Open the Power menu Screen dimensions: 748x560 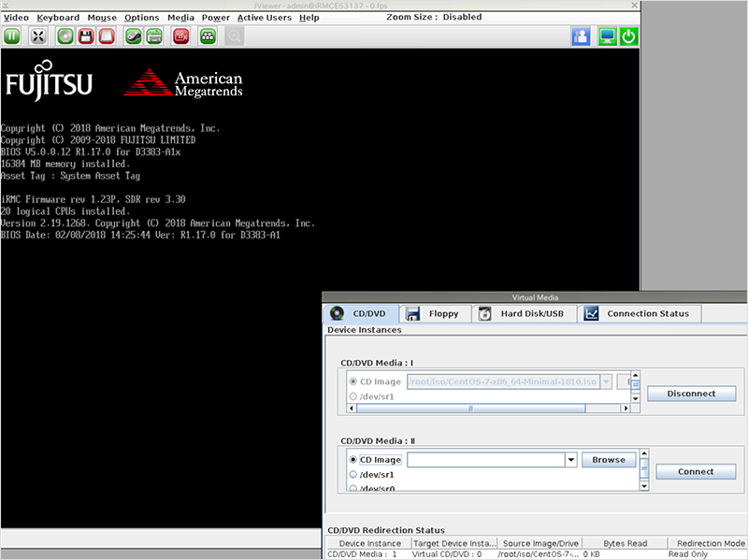click(215, 17)
